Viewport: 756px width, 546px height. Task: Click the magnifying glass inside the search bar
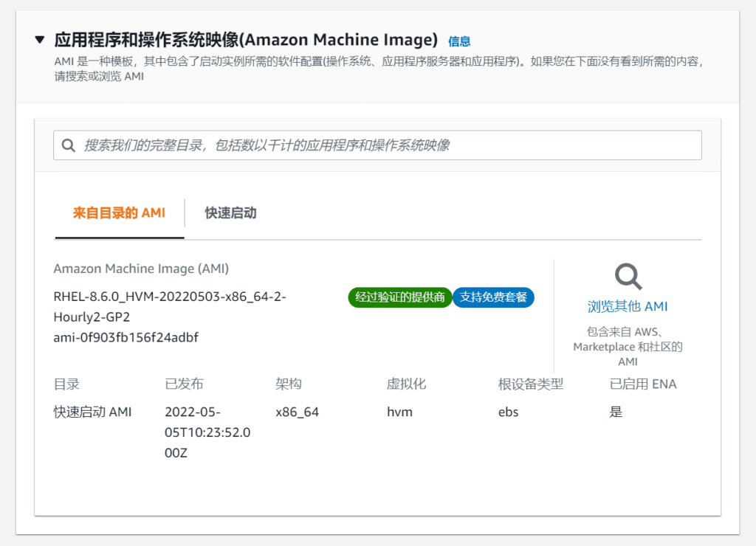(69, 145)
